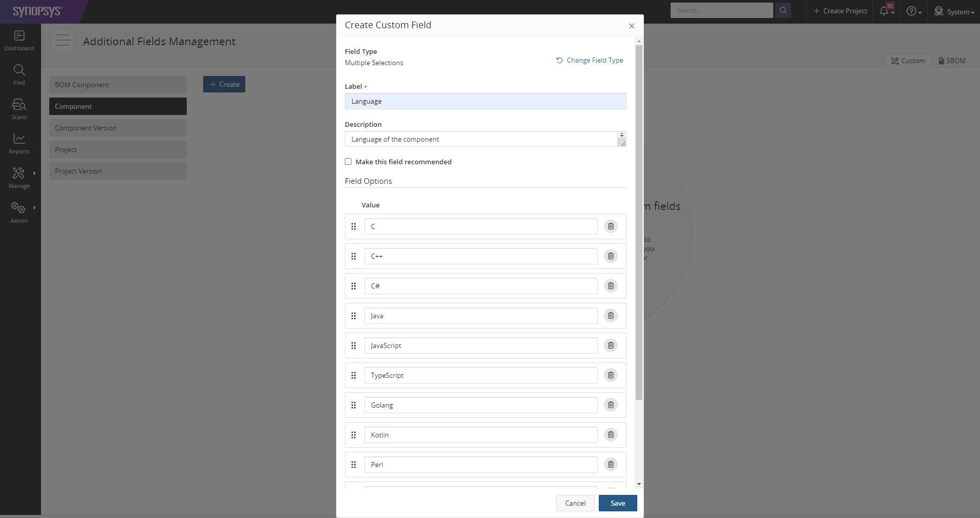Click the Language label input field
Viewport: 980px width, 518px height.
[x=485, y=101]
